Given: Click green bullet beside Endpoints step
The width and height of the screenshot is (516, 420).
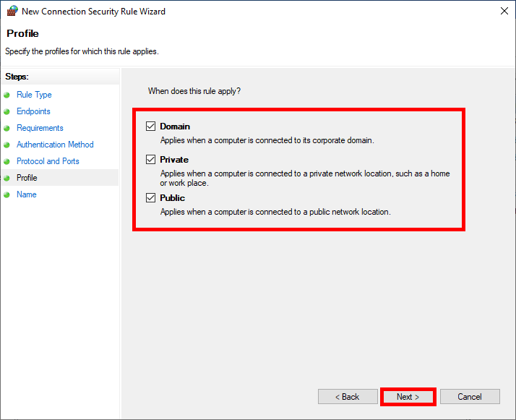Looking at the screenshot, I should point(7,111).
